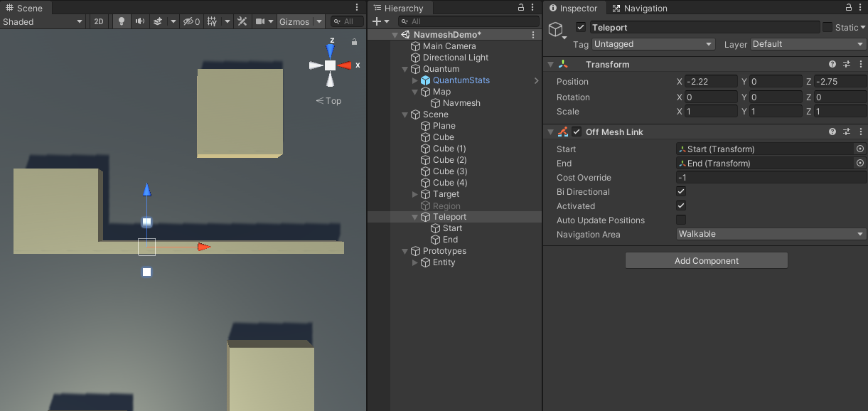Select Navmesh object in Hierarchy
This screenshot has width=868, height=411.
click(461, 103)
